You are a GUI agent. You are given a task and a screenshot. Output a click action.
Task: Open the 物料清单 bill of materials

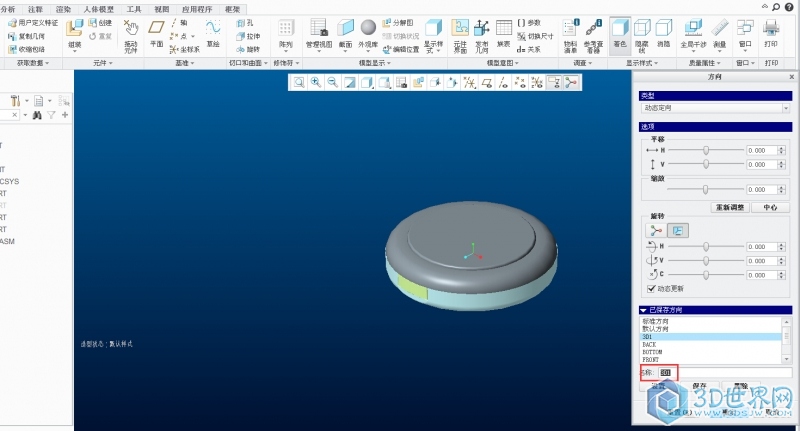(570, 36)
